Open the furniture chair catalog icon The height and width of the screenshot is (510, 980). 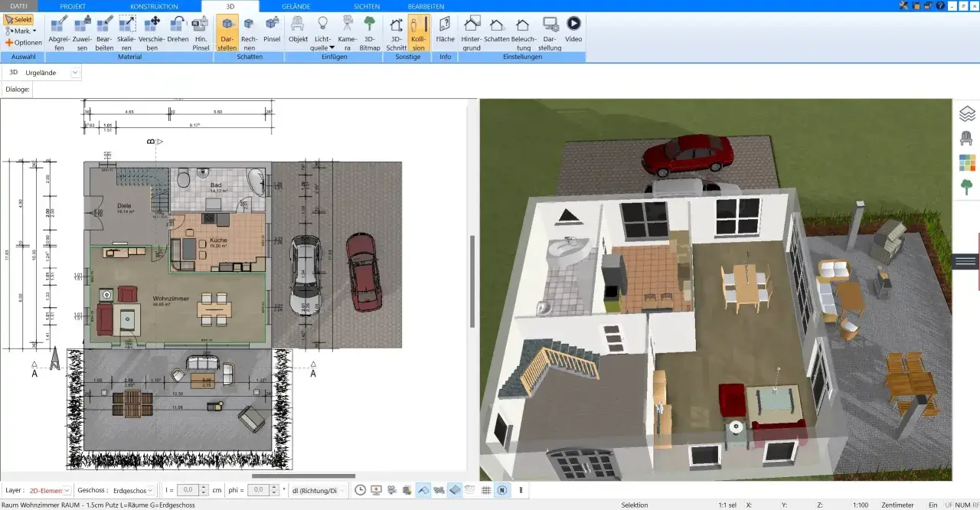coord(967,138)
